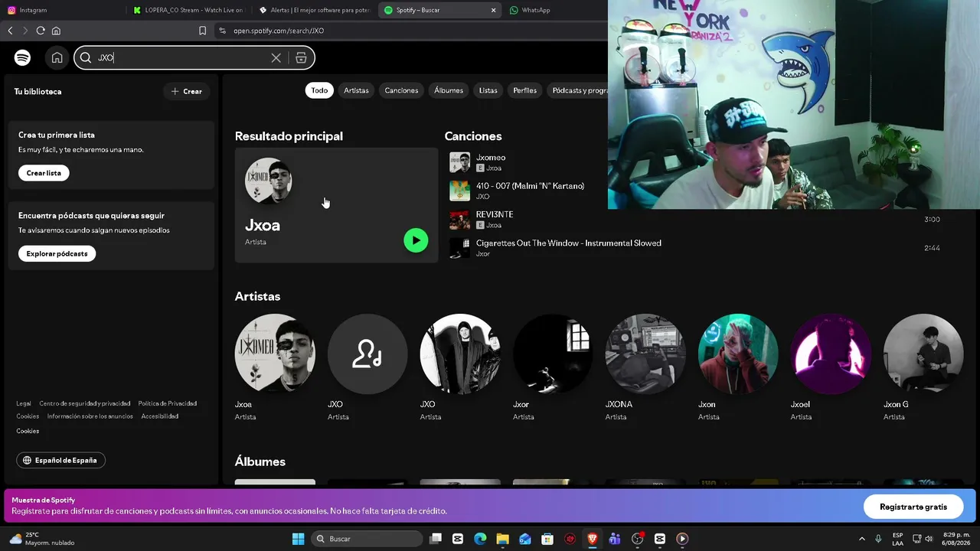
Task: Filter results by Álbumes
Action: [449, 90]
